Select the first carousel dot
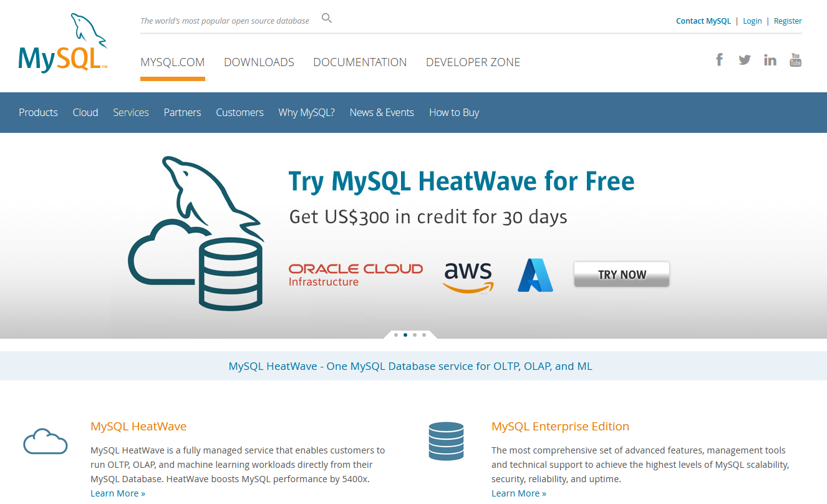Viewport: 827px width, 504px height. (x=396, y=335)
